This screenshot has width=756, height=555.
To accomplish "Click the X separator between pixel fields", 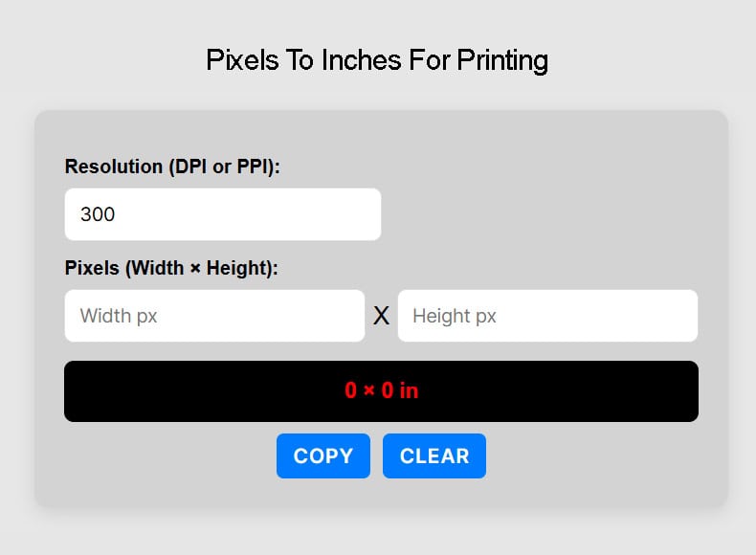I will (381, 316).
